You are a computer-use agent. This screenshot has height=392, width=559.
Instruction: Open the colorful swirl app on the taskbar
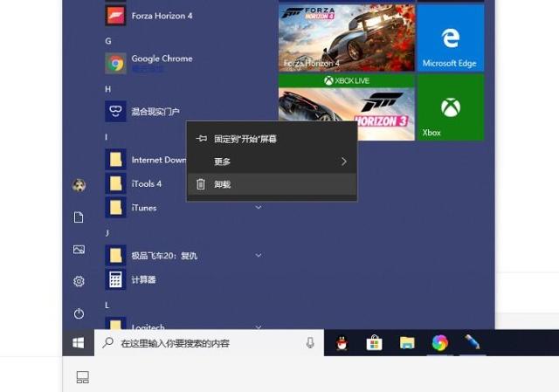(440, 343)
